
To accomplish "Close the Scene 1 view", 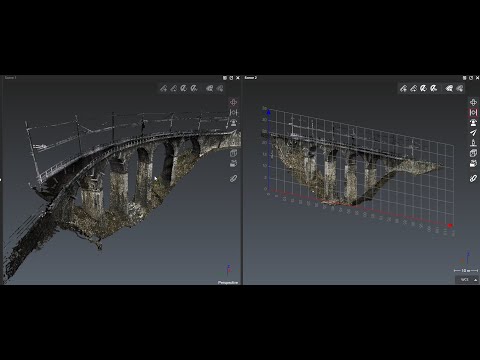I will 238,78.
